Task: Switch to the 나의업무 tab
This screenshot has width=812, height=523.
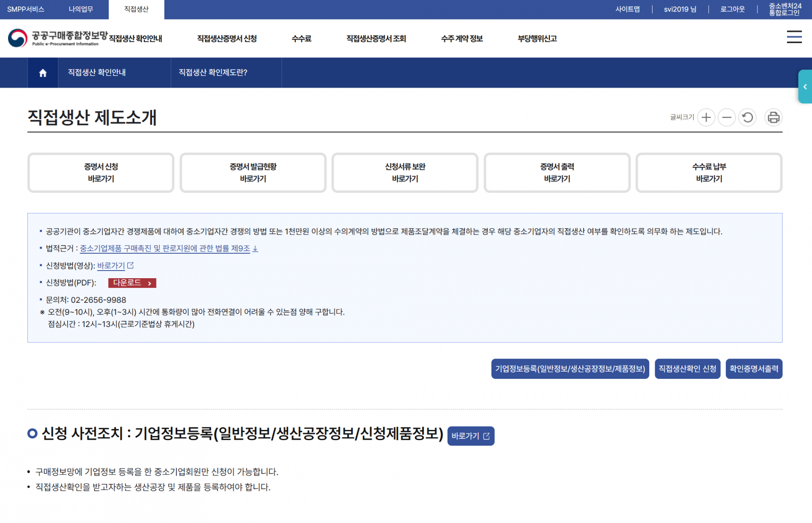Action: click(80, 9)
